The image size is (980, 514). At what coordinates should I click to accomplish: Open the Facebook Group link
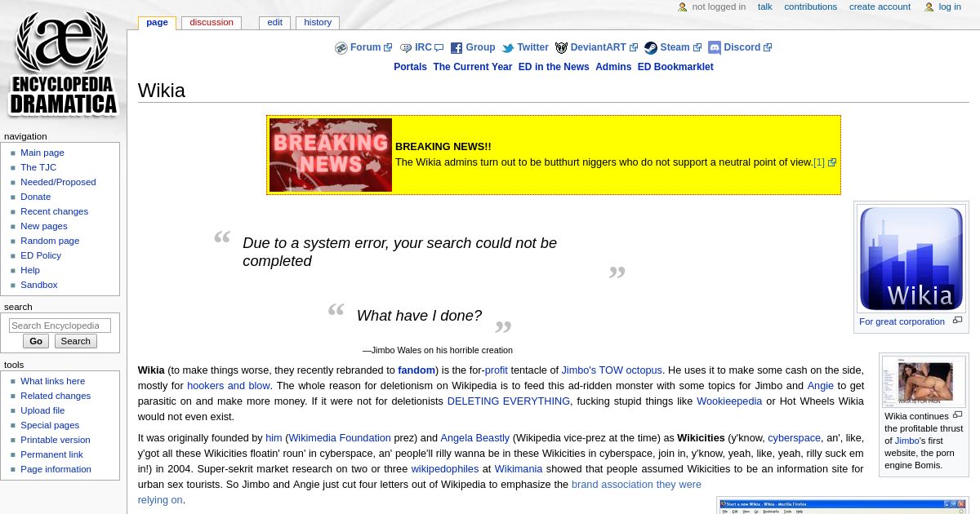click(480, 47)
